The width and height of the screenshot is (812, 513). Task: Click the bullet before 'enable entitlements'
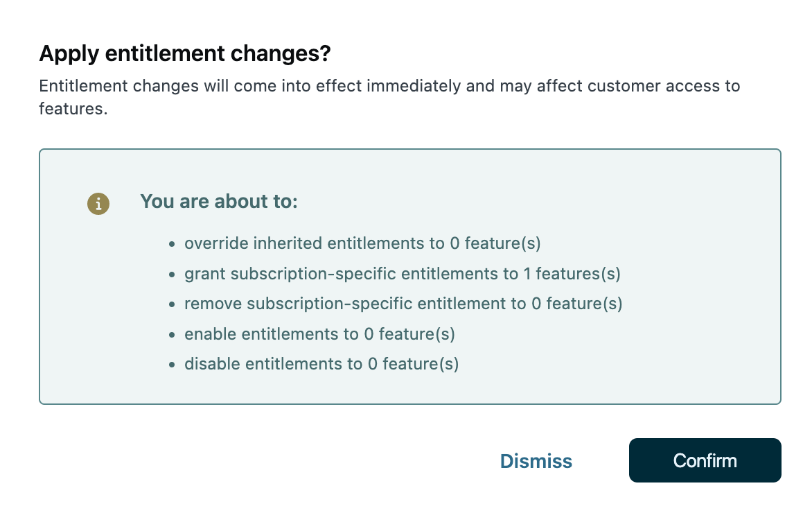172,334
